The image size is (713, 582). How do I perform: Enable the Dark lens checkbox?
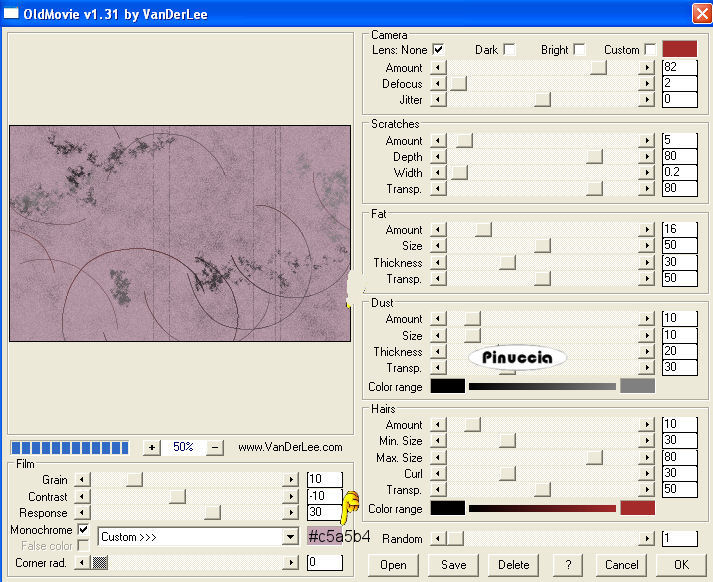[x=509, y=49]
